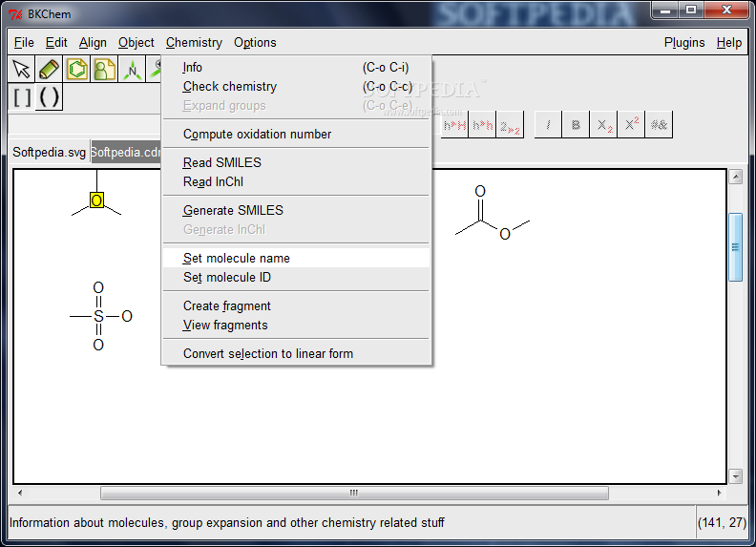
Task: Apply superscript X2 formatting
Action: (x=631, y=125)
